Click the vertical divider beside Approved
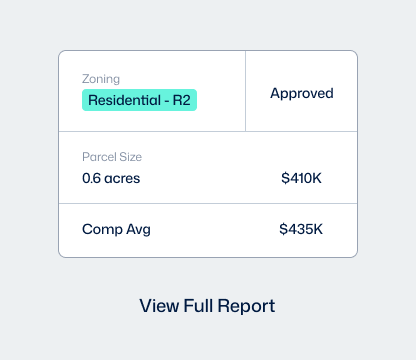 [245, 91]
